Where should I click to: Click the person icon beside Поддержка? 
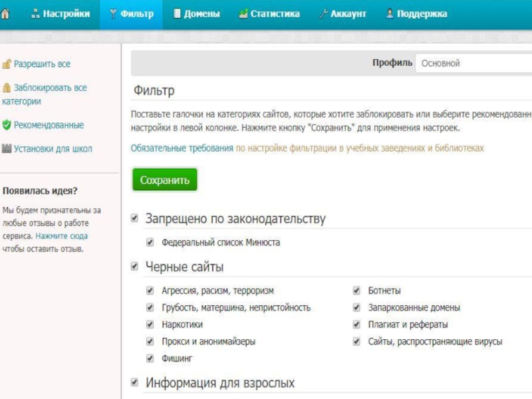tap(390, 13)
